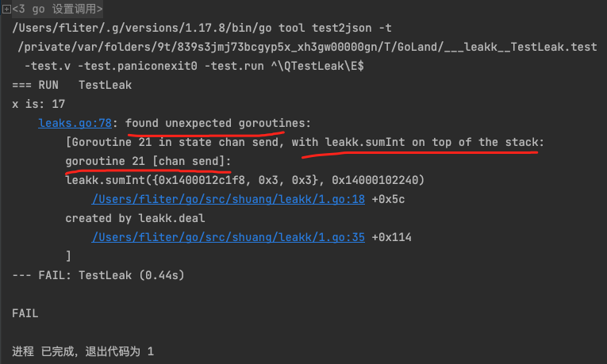This screenshot has width=607, height=364.
Task: Click the go tool test2json command line
Action: point(197,29)
